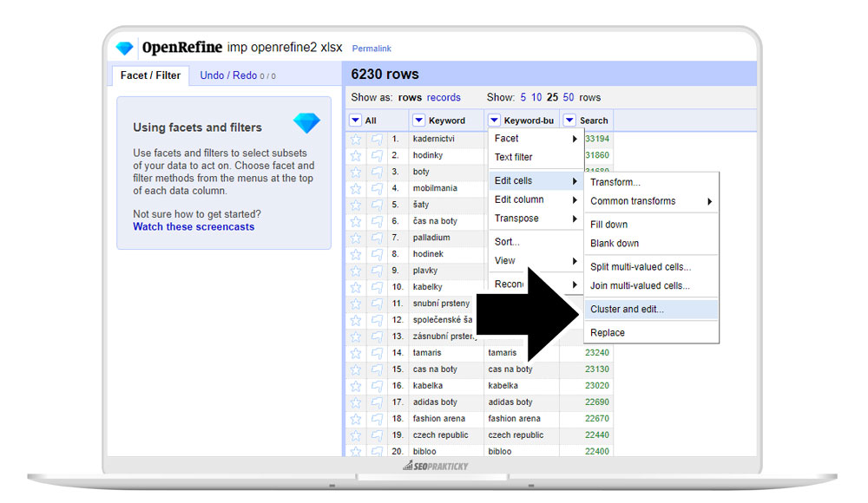This screenshot has height=503, width=868.
Task: Choose Fill down from the submenu
Action: 652,225
